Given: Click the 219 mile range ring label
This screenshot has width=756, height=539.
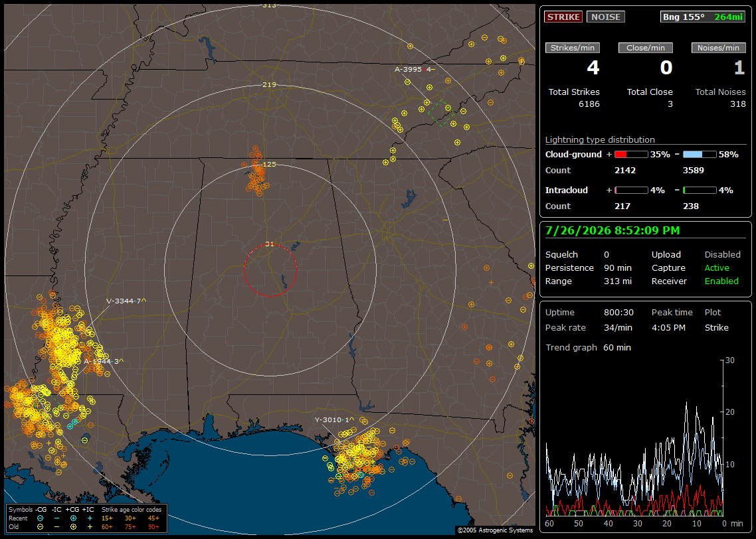Looking at the screenshot, I should click(270, 85).
